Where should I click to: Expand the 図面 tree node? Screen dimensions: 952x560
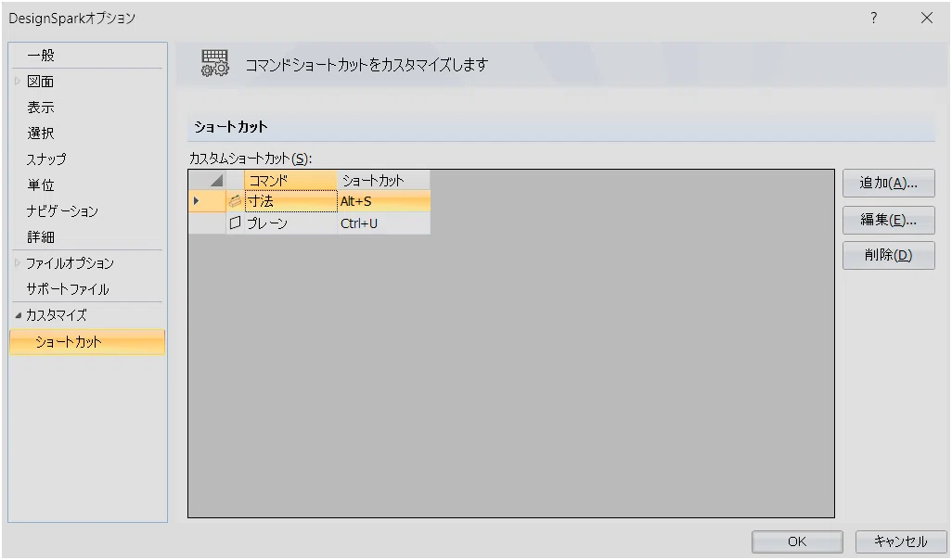pyautogui.click(x=18, y=81)
